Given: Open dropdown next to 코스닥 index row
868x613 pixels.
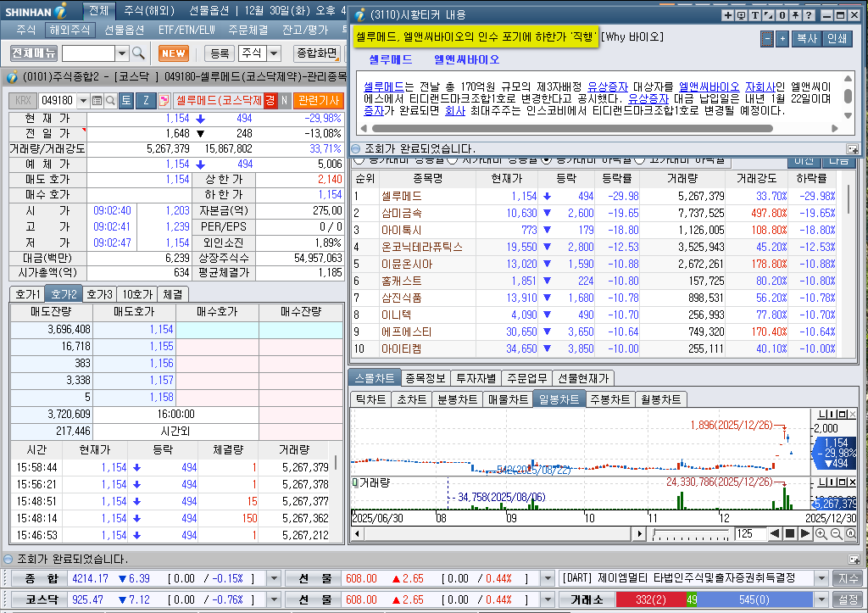Looking at the screenshot, I should click(274, 599).
